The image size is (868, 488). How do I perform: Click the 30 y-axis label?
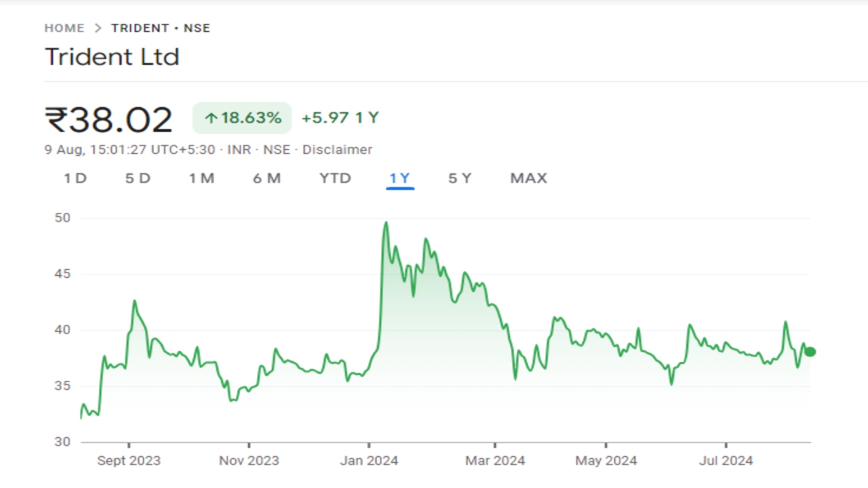pos(63,442)
